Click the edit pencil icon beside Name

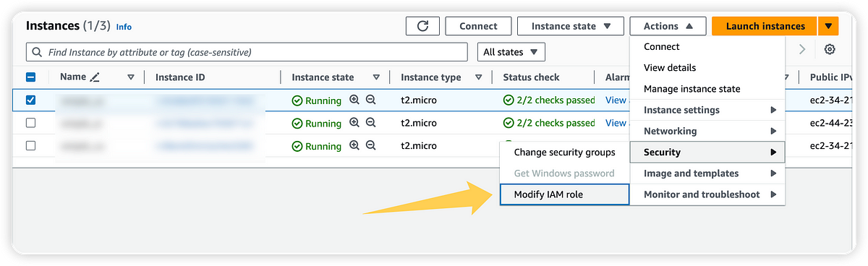[95, 77]
